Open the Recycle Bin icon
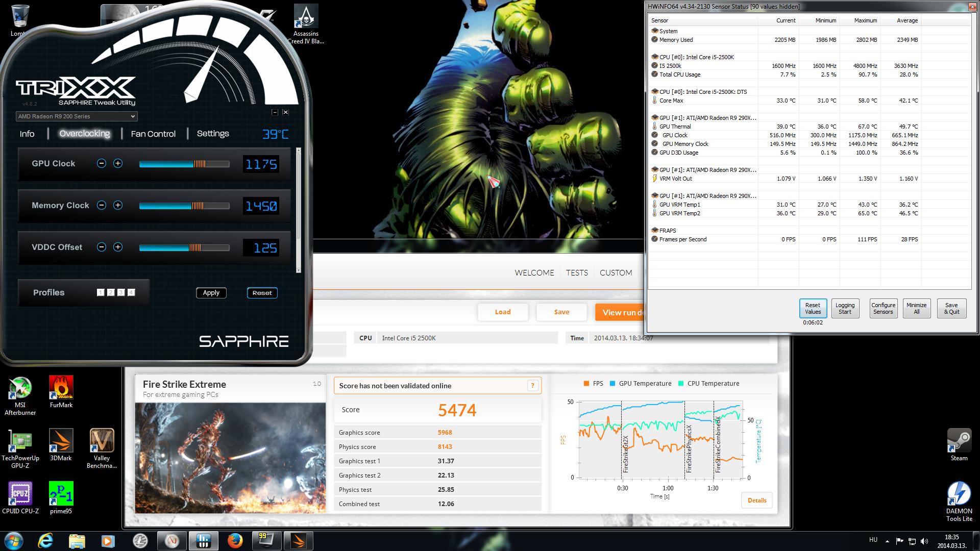Image resolution: width=980 pixels, height=551 pixels. 19,20
